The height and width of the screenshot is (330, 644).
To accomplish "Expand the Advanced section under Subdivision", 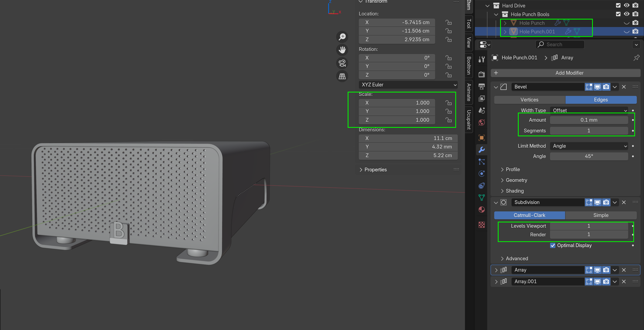I will (x=517, y=258).
